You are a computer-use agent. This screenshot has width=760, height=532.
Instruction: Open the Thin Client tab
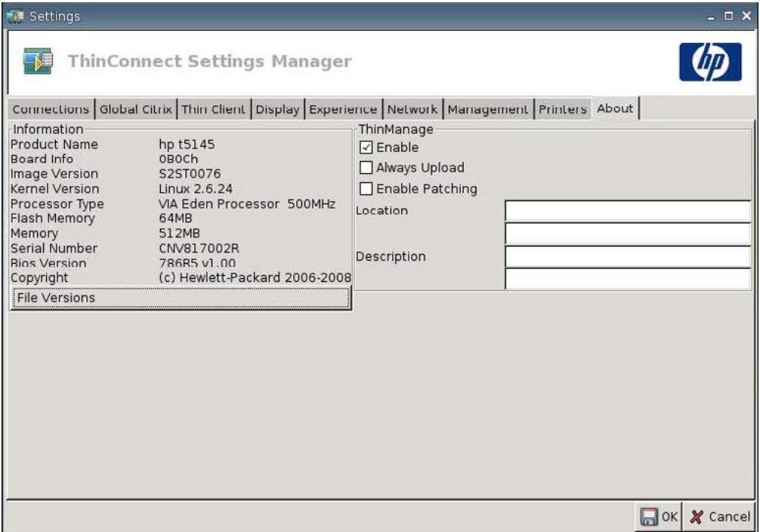point(213,109)
